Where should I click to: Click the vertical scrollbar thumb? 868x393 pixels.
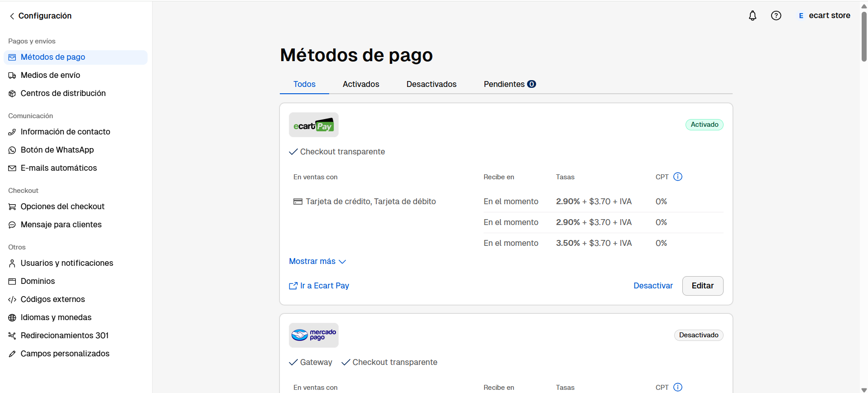coord(864,36)
